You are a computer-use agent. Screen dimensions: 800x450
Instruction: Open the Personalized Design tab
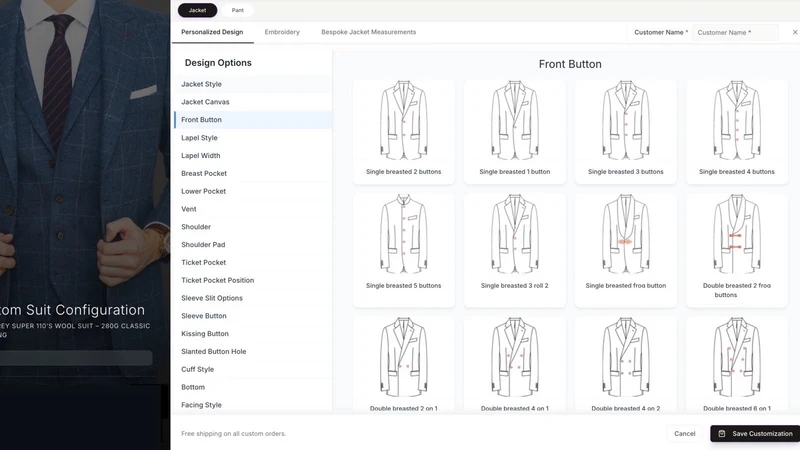coord(212,32)
